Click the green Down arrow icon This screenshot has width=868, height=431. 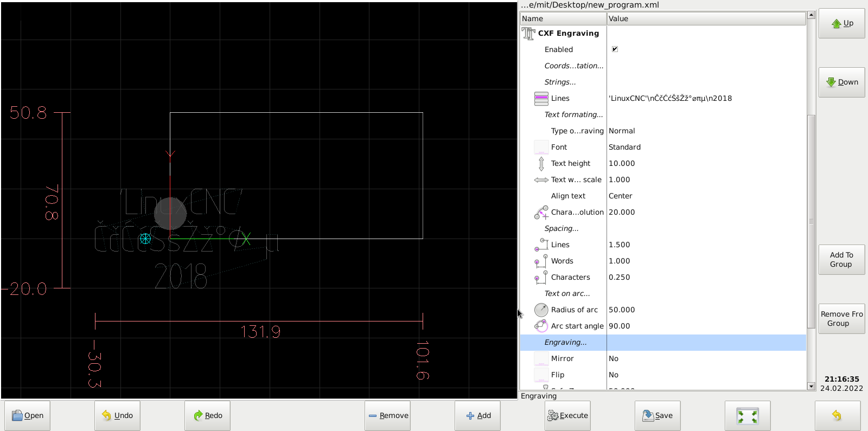[831, 82]
